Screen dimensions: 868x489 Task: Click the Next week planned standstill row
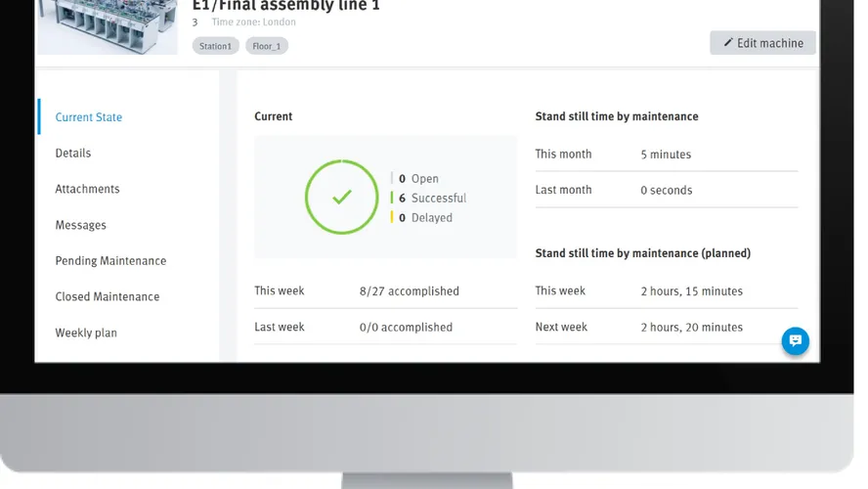coord(666,328)
